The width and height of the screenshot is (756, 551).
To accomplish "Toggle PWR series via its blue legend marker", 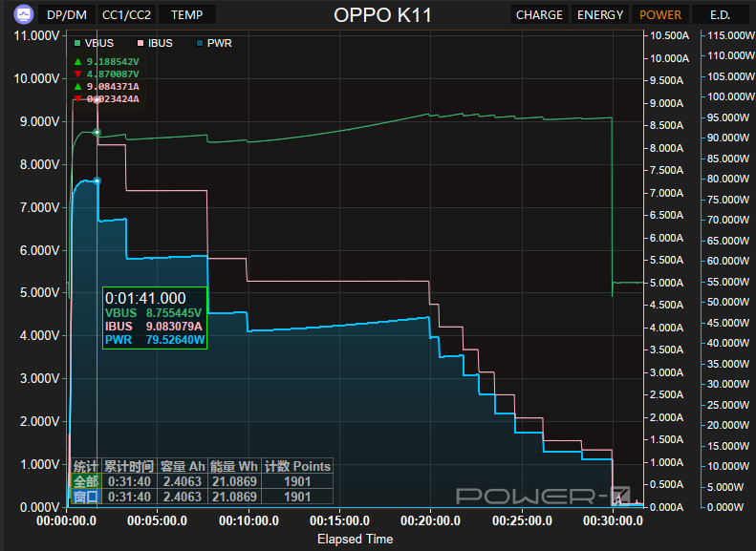I will [x=199, y=43].
